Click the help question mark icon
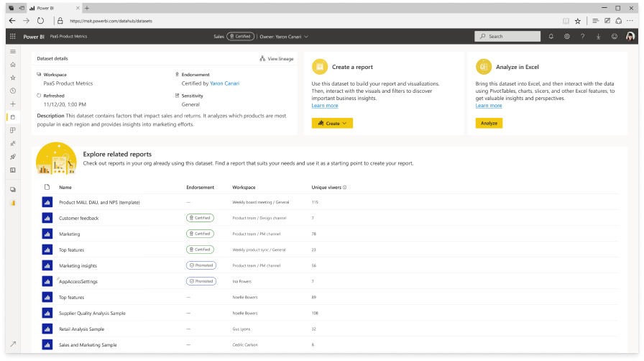Image resolution: width=644 pixels, height=361 pixels. click(583, 36)
